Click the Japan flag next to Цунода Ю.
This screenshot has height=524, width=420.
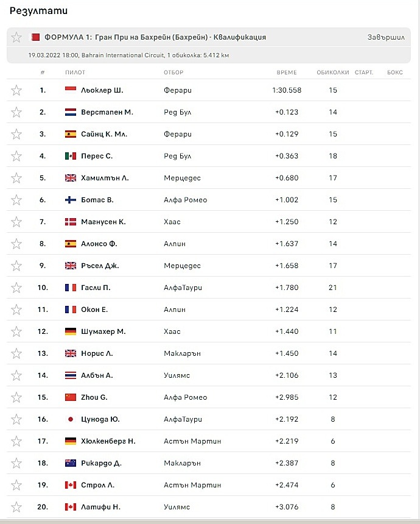[x=71, y=419]
